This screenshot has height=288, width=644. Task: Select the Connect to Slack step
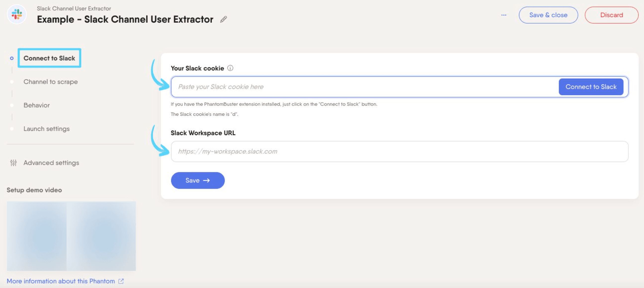[49, 58]
